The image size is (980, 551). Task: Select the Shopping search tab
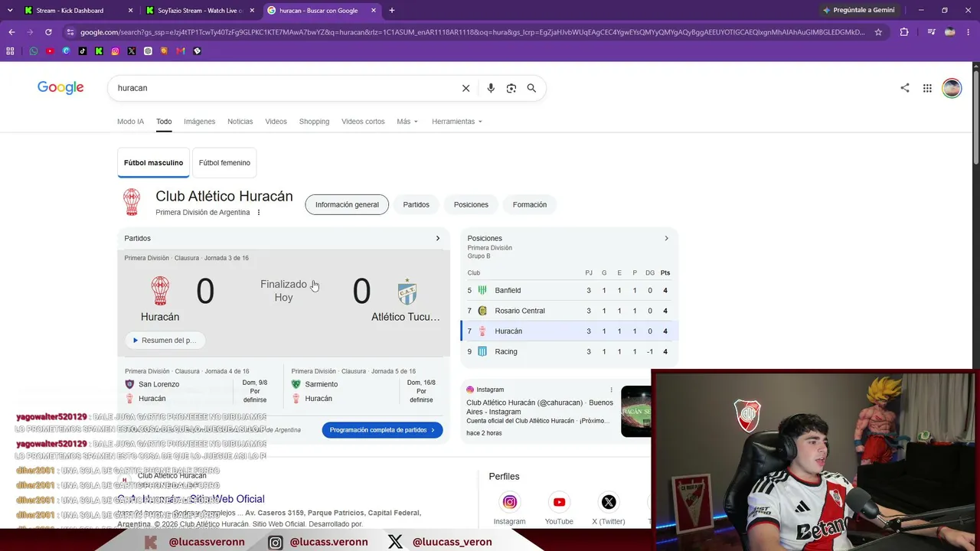(314, 122)
